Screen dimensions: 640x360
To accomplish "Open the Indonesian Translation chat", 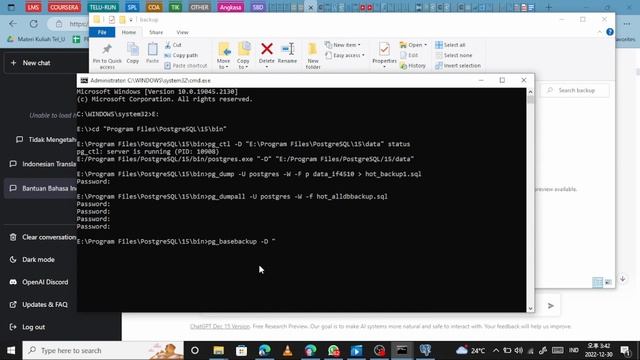I will 42,164.
